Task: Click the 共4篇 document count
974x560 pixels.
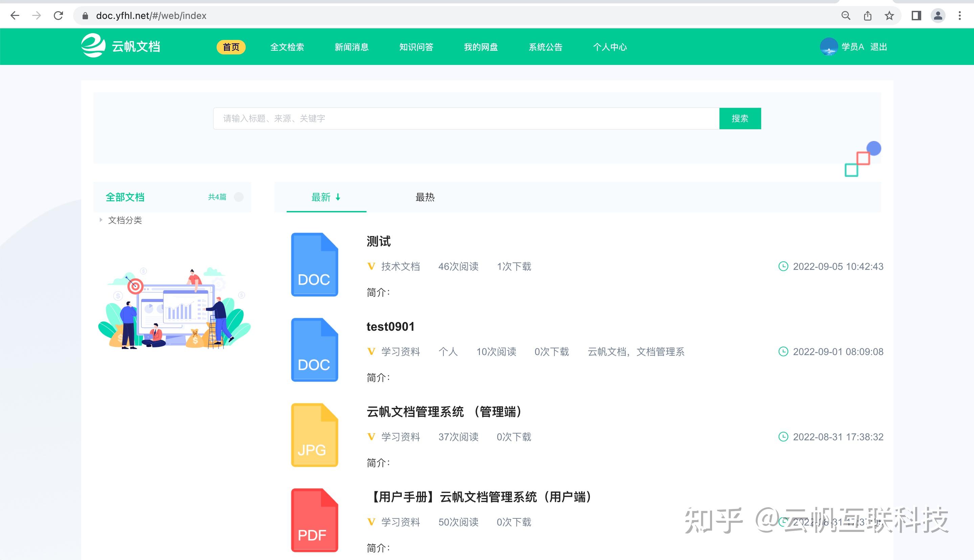Action: [217, 197]
